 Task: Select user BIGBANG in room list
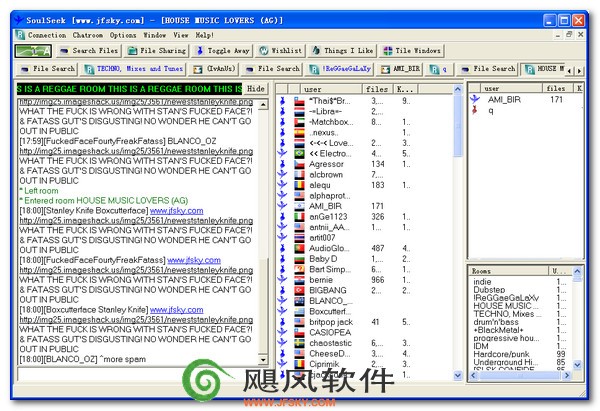point(328,290)
